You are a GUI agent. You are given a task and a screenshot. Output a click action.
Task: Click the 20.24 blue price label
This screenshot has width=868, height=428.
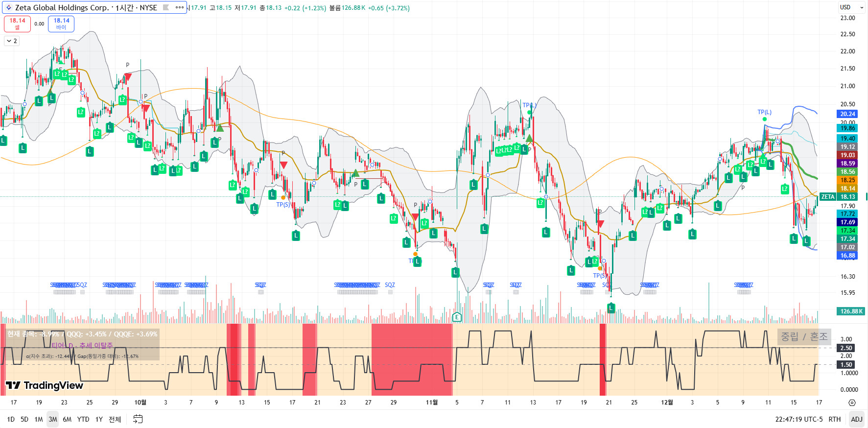(847, 114)
